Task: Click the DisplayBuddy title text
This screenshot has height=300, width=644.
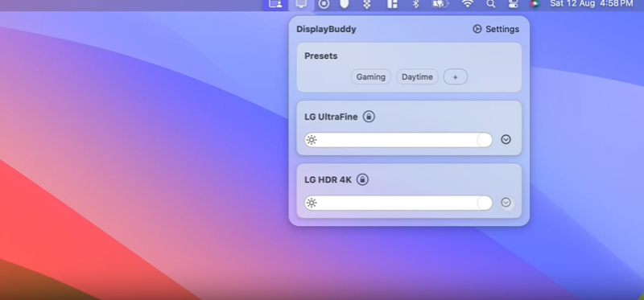Action: click(326, 29)
